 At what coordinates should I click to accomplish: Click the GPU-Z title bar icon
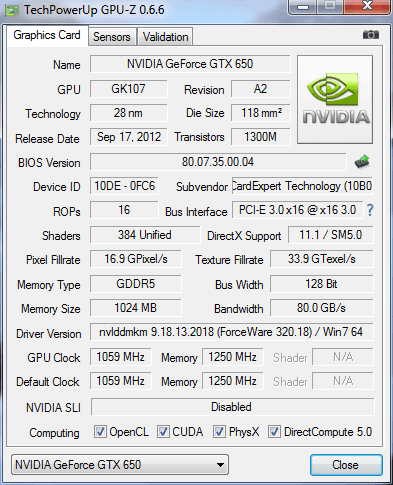(11, 11)
